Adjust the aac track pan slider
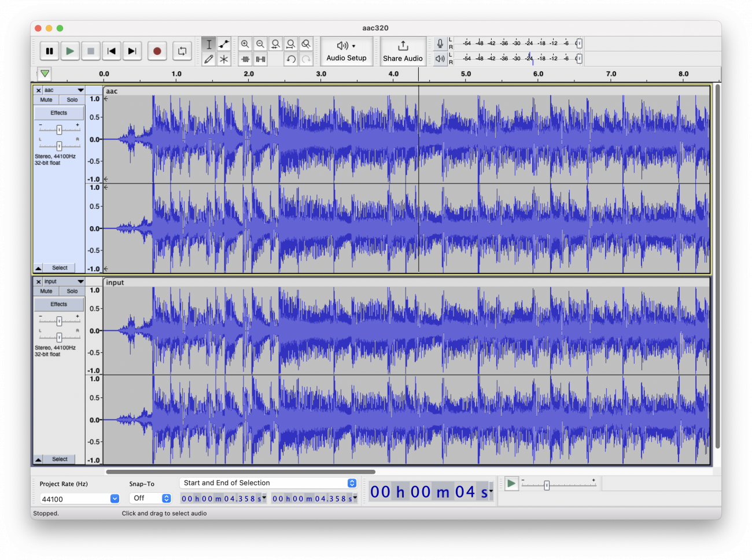This screenshot has height=560, width=752. [x=59, y=146]
